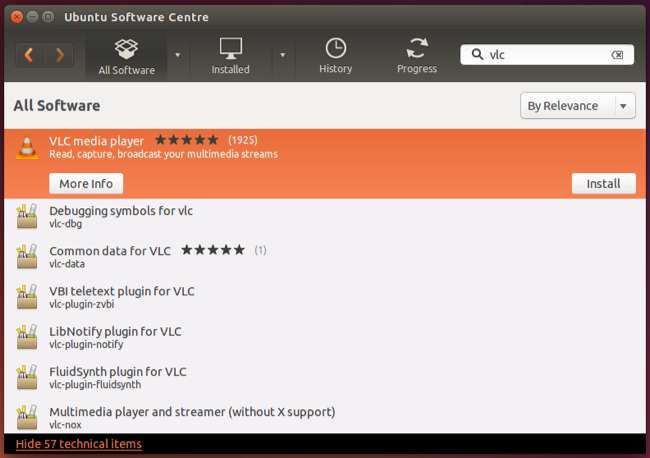This screenshot has width=650, height=458.
Task: Click the (1925) review count
Action: (x=243, y=140)
